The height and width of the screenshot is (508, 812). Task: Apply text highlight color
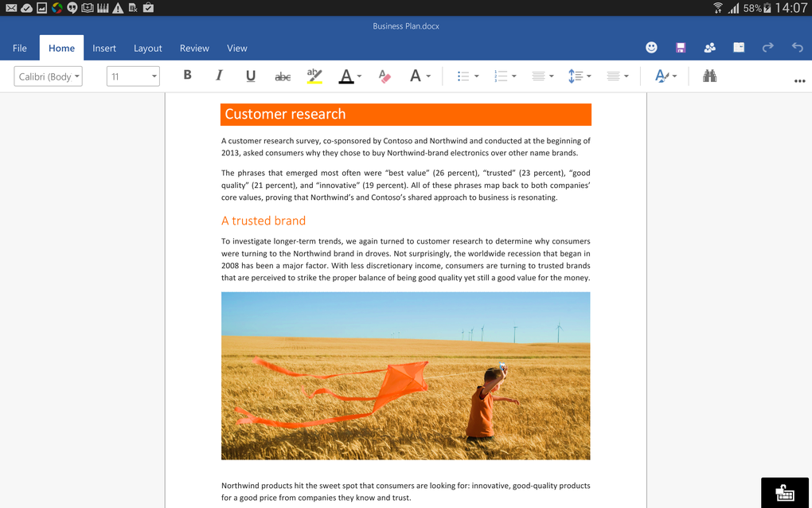coord(314,76)
